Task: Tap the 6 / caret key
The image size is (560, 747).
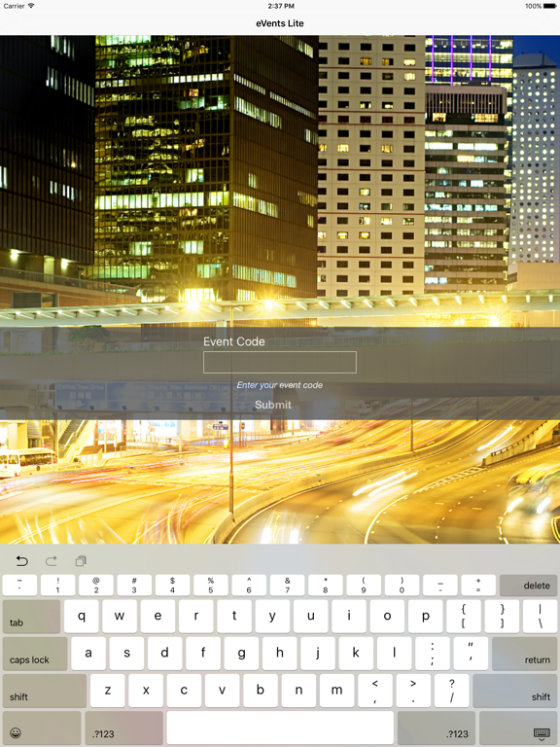Action: pyautogui.click(x=249, y=585)
